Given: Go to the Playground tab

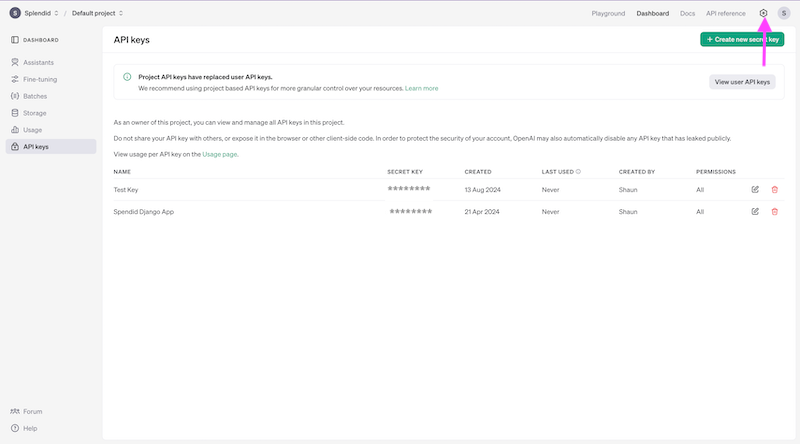Looking at the screenshot, I should point(608,13).
